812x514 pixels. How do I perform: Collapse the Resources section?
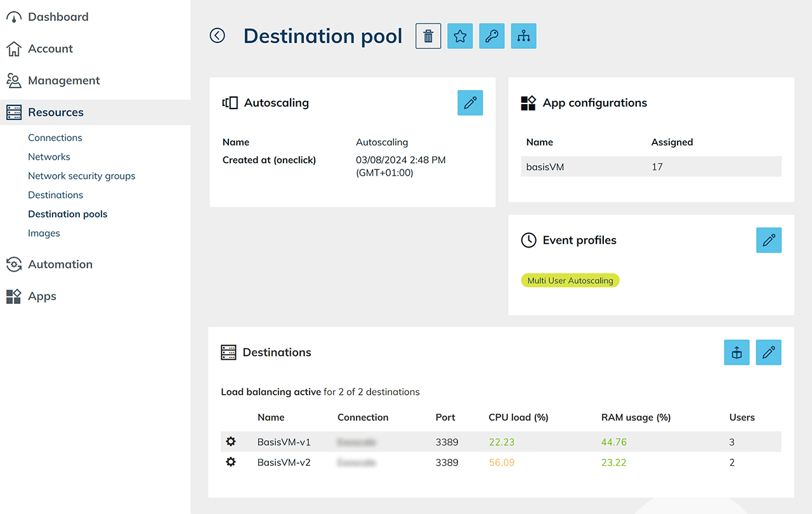56,112
